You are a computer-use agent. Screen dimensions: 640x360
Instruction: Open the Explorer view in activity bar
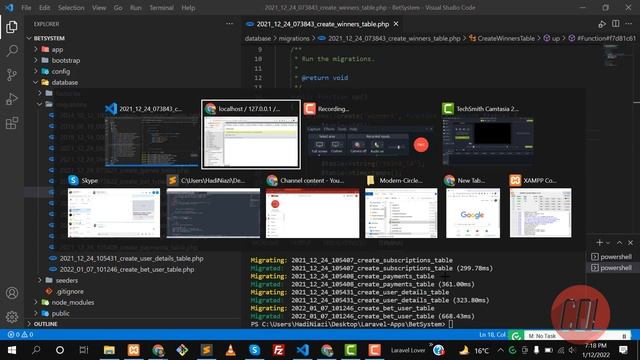point(12,27)
